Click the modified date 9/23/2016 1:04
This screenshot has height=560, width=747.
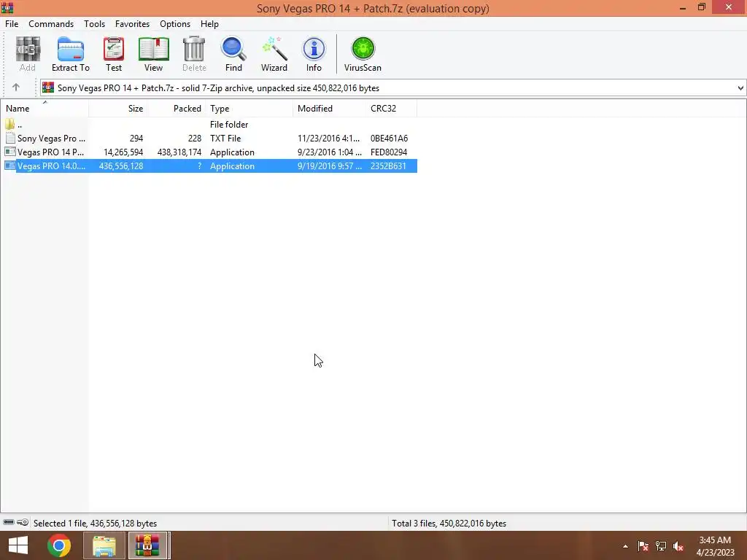(x=330, y=152)
